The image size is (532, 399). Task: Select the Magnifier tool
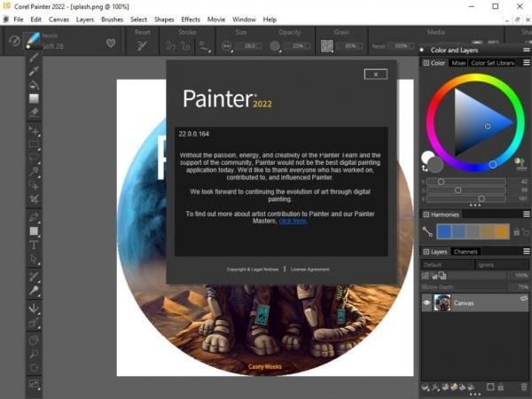[x=34, y=354]
